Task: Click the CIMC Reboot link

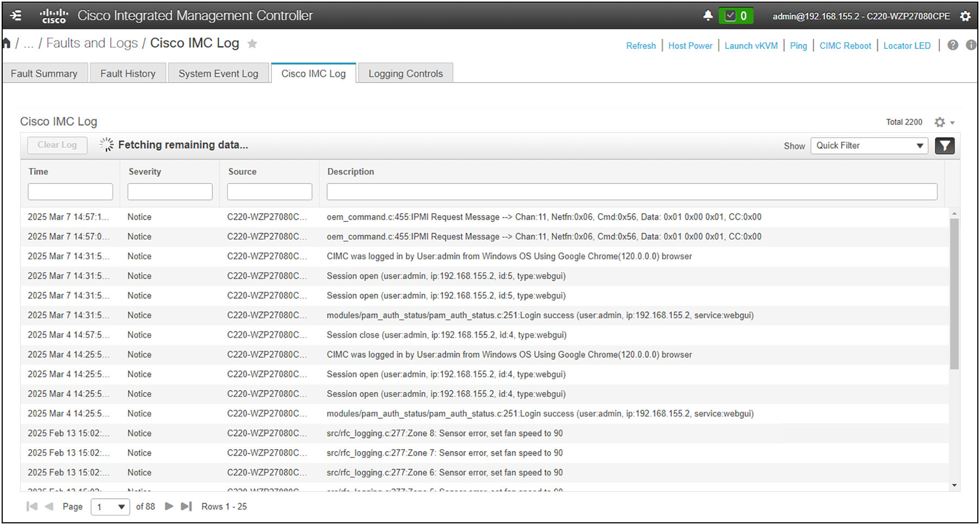Action: (845, 46)
